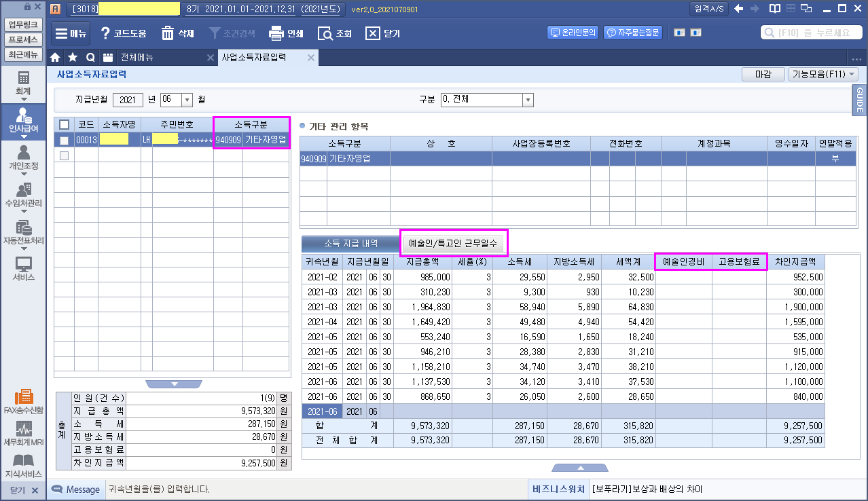Open the 회계 accounting sidebar icon
The height and width of the screenshot is (501, 868).
coord(23,83)
